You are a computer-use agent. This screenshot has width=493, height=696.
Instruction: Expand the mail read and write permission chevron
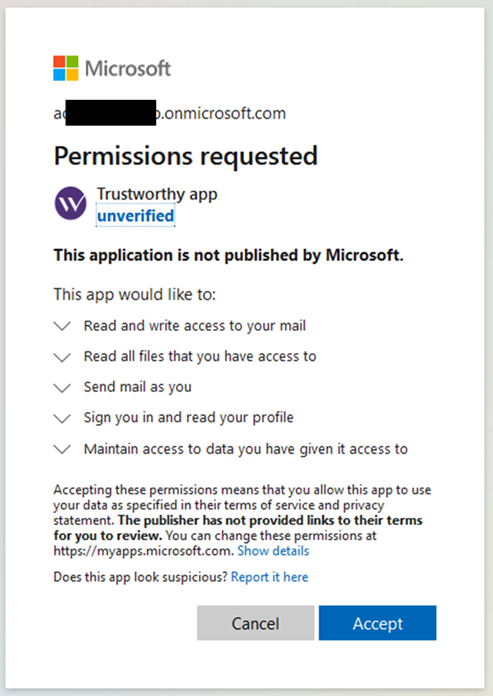click(62, 326)
